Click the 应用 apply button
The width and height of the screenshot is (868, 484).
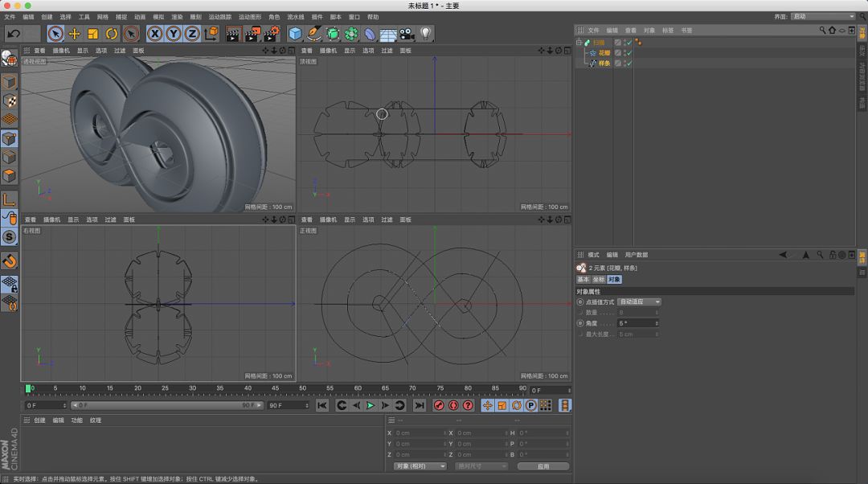[x=543, y=466]
